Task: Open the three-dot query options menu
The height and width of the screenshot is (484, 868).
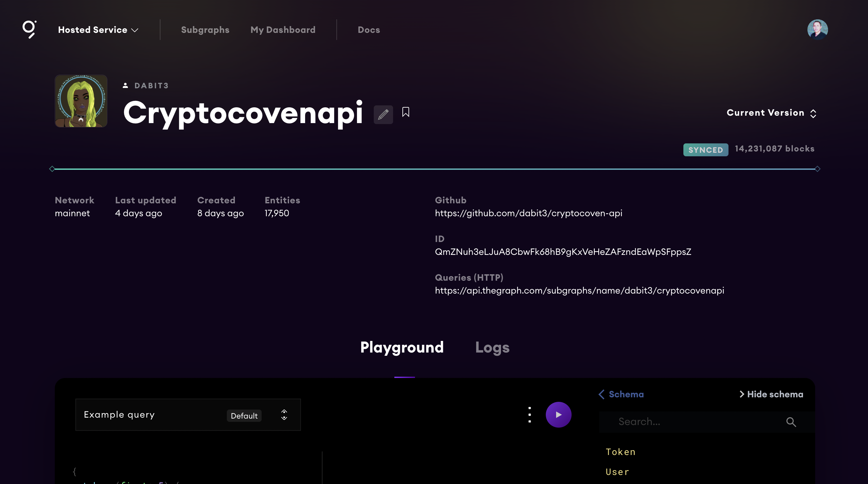Action: point(530,415)
